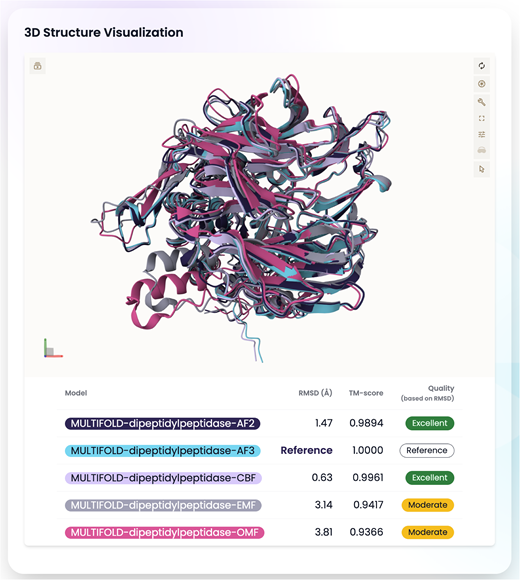The image size is (520, 580).
Task: Click TM-score value 0.9894
Action: (x=366, y=423)
